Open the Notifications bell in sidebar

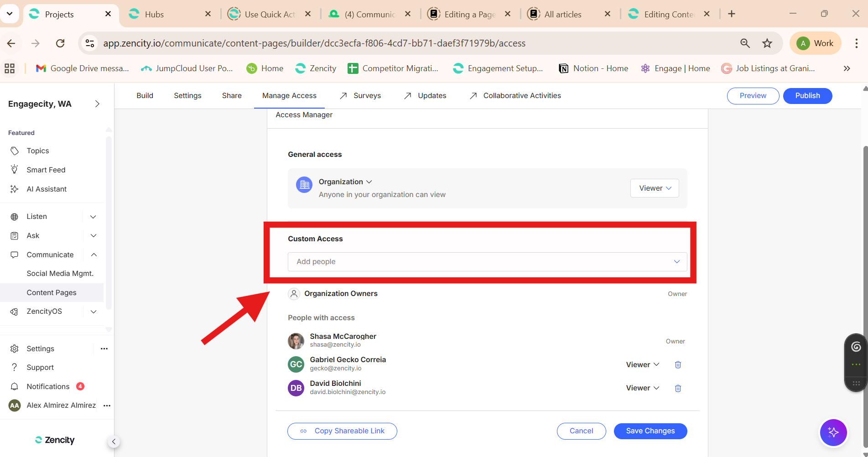[x=15, y=386]
